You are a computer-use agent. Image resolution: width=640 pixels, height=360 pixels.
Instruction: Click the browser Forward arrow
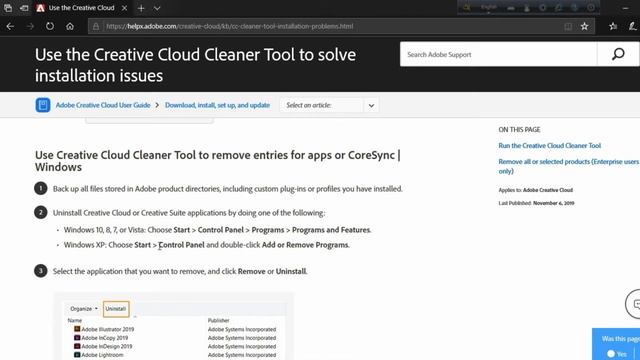point(30,27)
